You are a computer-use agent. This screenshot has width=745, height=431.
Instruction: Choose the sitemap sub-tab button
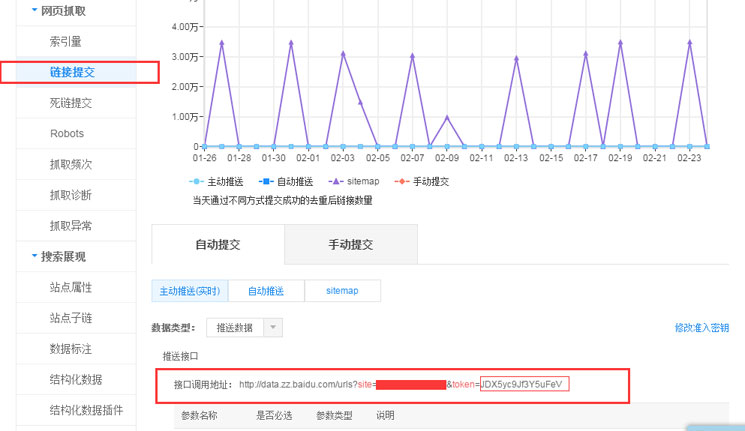pyautogui.click(x=342, y=291)
